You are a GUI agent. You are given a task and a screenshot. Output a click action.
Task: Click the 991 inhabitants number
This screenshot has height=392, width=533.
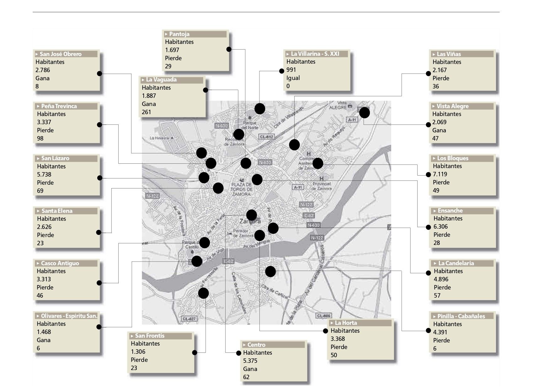(291, 70)
